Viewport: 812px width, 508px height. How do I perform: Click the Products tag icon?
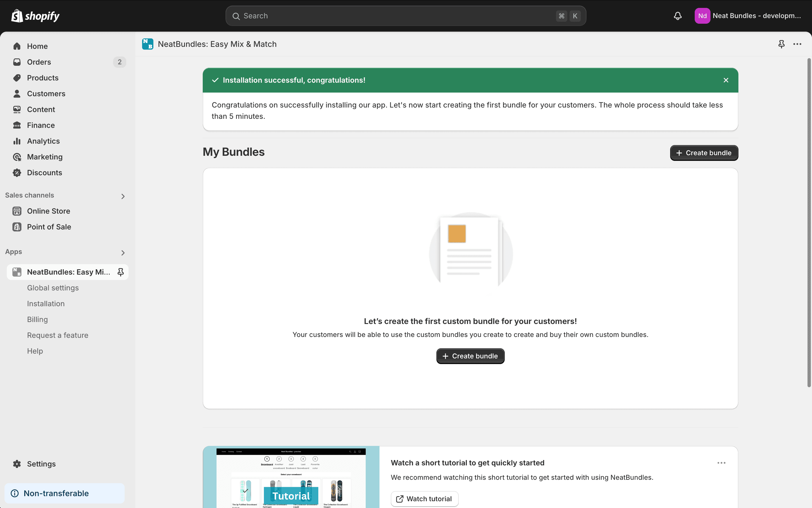coord(17,78)
